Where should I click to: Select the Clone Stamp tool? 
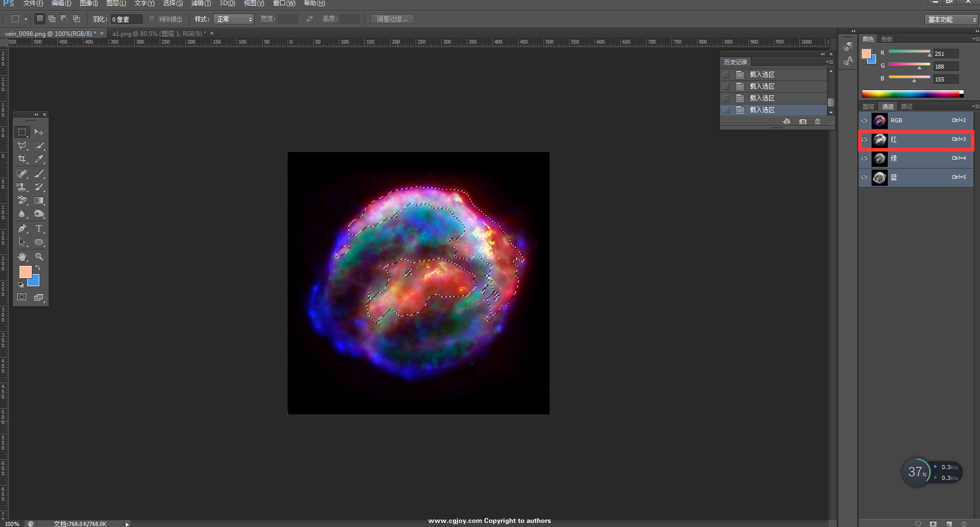pos(22,187)
